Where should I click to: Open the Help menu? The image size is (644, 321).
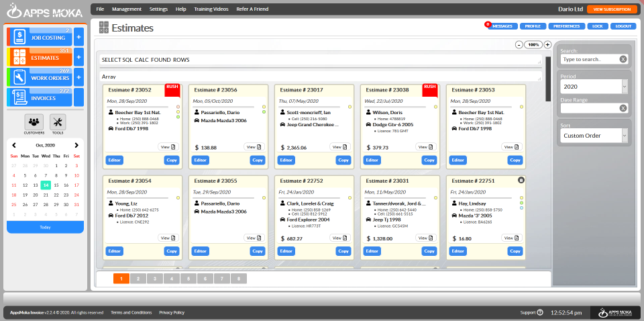[x=180, y=9]
